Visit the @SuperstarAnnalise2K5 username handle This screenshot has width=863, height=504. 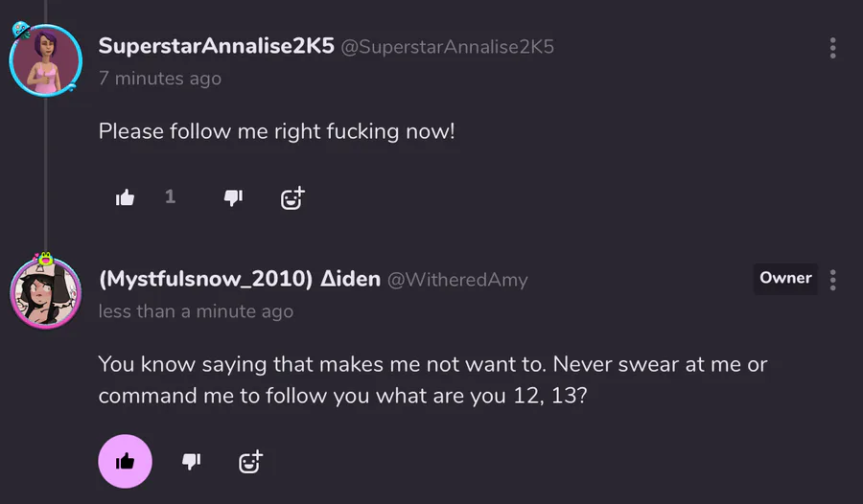coord(448,47)
